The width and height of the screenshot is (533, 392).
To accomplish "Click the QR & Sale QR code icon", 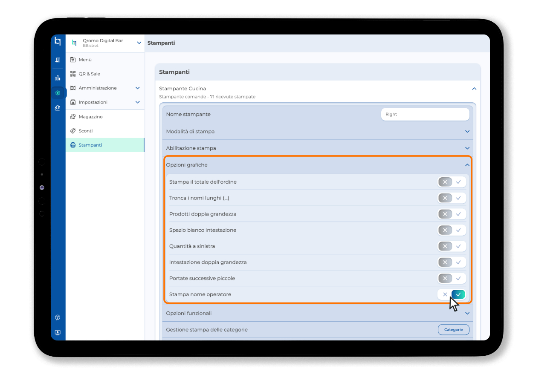I will [x=73, y=74].
